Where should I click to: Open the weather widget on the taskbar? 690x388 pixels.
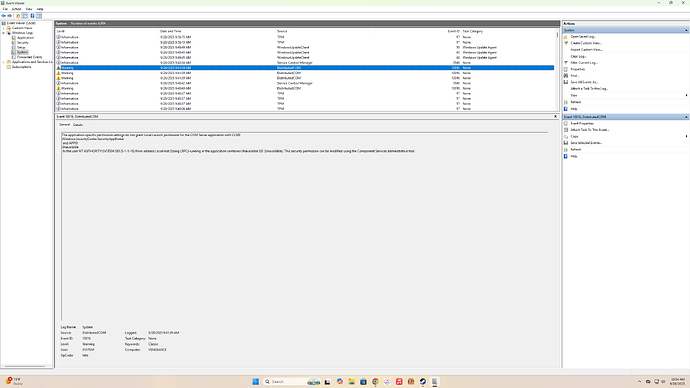point(13,381)
